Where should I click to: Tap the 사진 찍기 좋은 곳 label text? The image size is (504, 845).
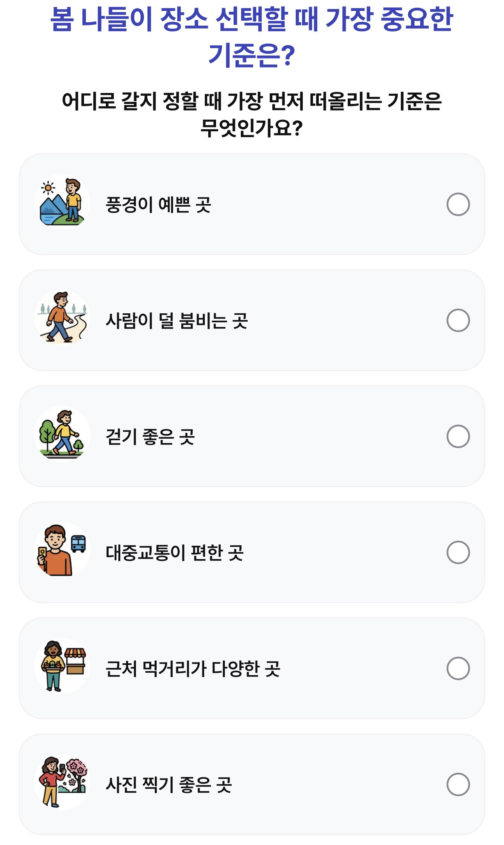click(169, 785)
